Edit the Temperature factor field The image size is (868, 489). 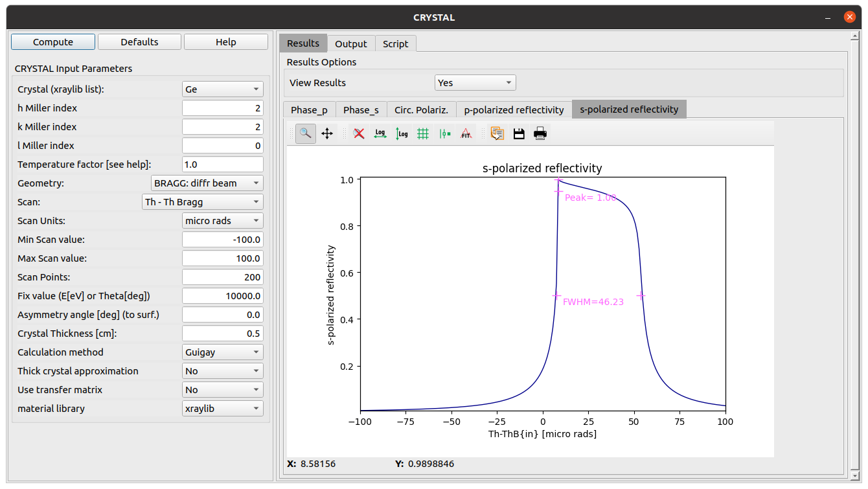tap(223, 165)
